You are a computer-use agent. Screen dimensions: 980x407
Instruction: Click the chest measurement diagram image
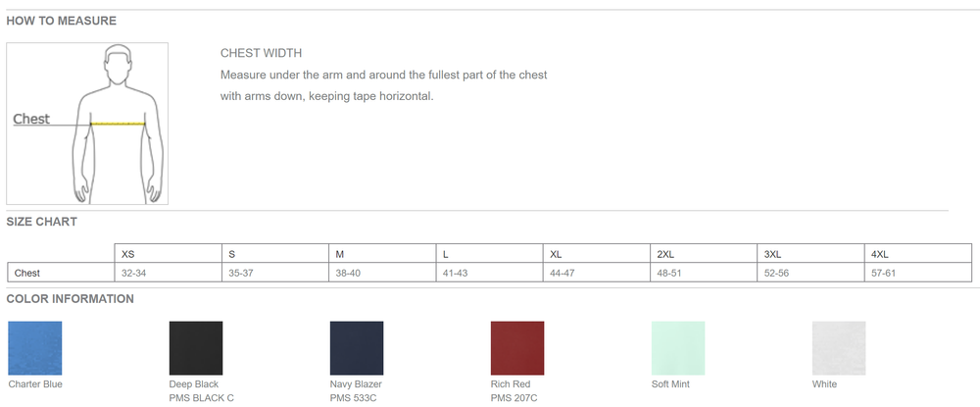[x=87, y=124]
